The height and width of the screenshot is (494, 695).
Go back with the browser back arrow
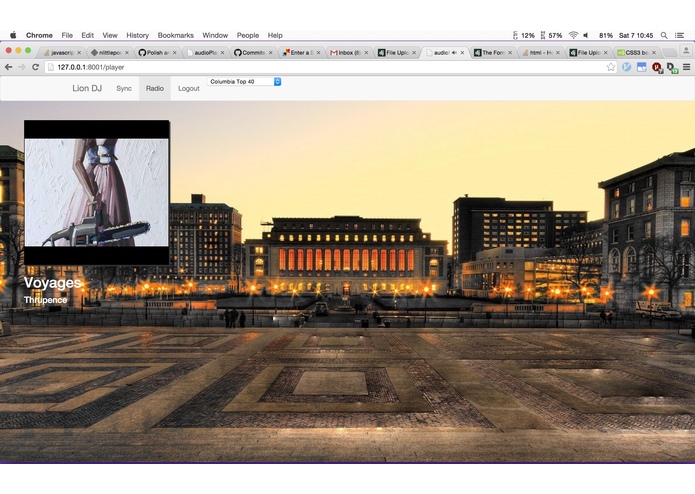click(8, 67)
